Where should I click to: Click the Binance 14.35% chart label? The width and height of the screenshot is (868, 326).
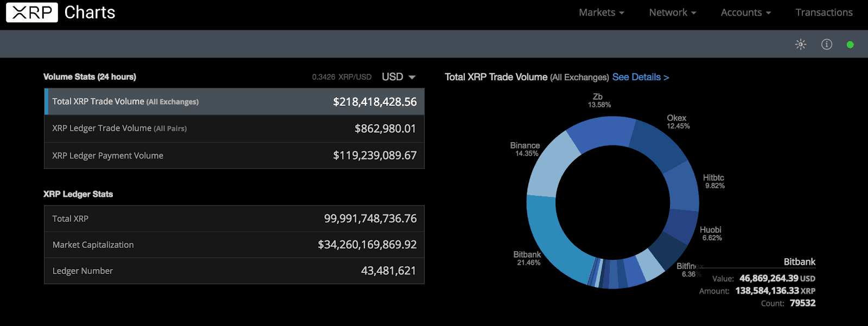(x=525, y=149)
